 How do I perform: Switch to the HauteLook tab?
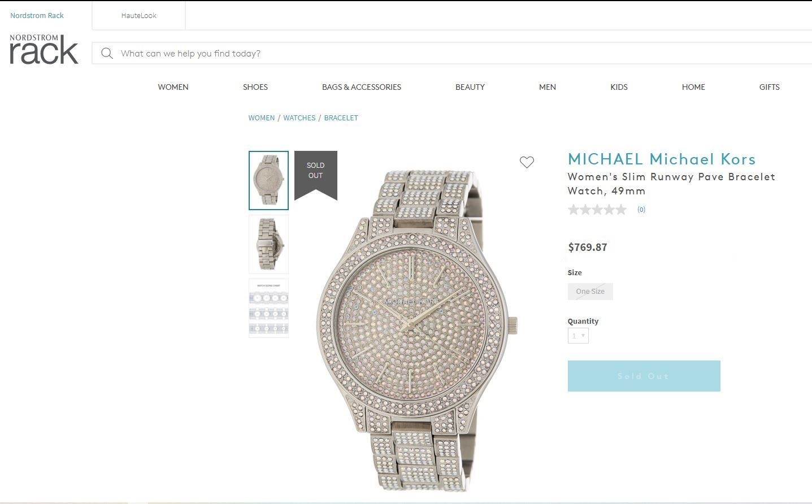click(138, 16)
